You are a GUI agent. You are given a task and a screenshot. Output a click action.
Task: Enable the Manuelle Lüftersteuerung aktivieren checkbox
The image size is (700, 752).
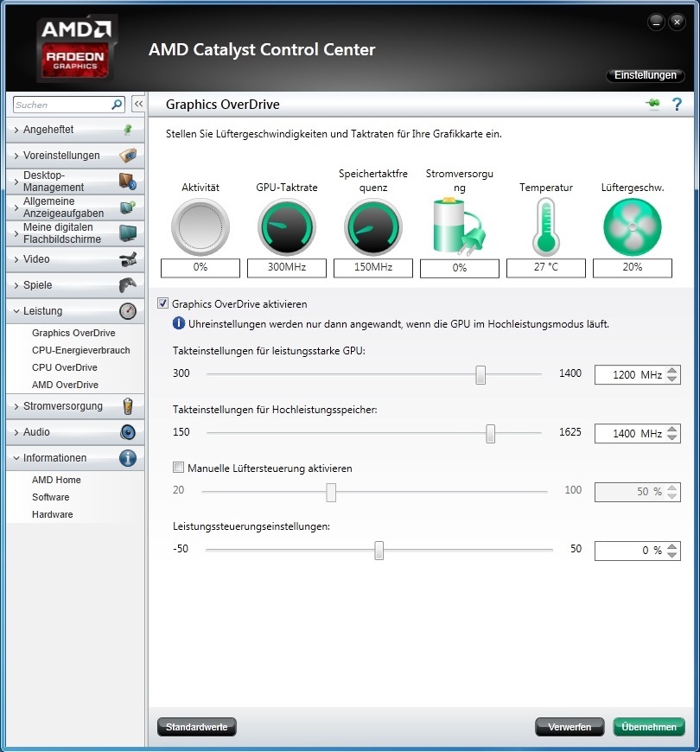178,468
